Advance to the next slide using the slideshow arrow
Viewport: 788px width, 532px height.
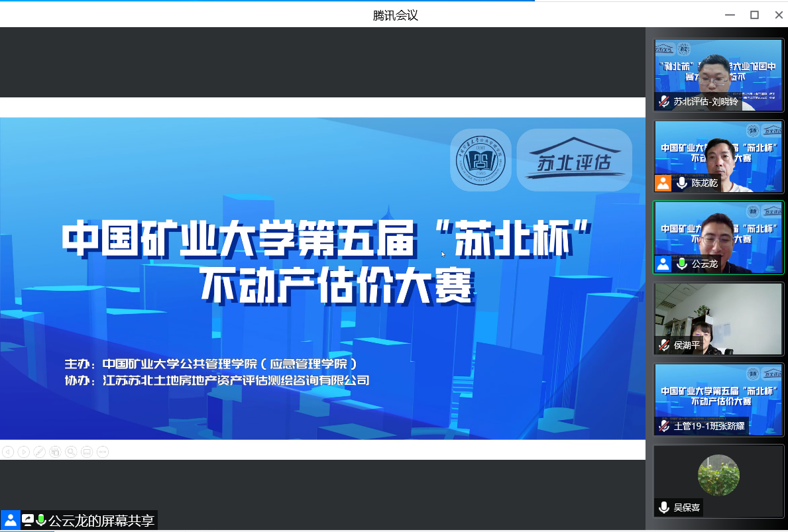pos(24,452)
